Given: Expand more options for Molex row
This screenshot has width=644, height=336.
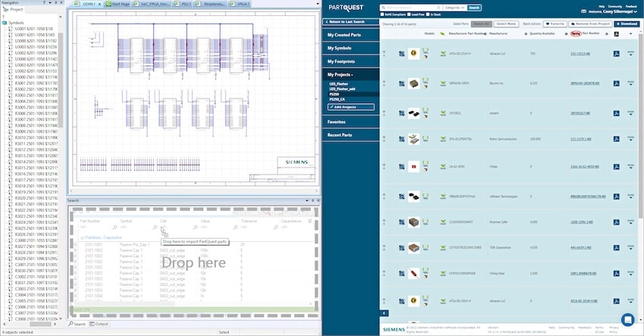Looking at the screenshot, I should (630, 167).
